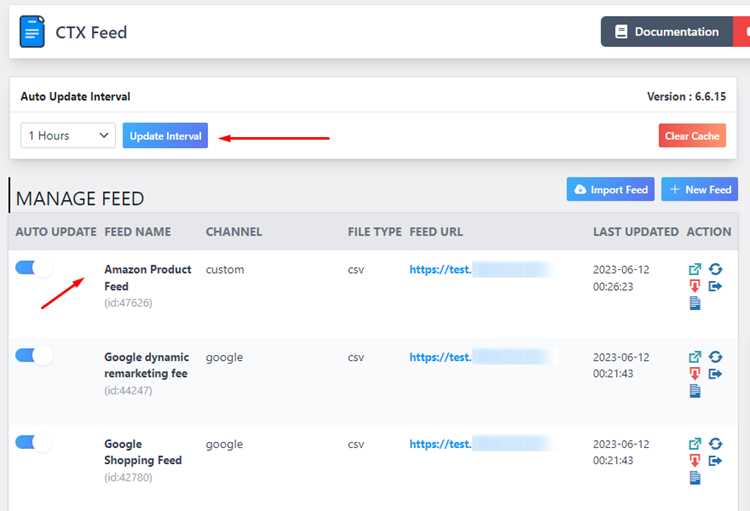The image size is (750, 511).
Task: Click the AUTO UPDATE column header
Action: [x=56, y=232]
